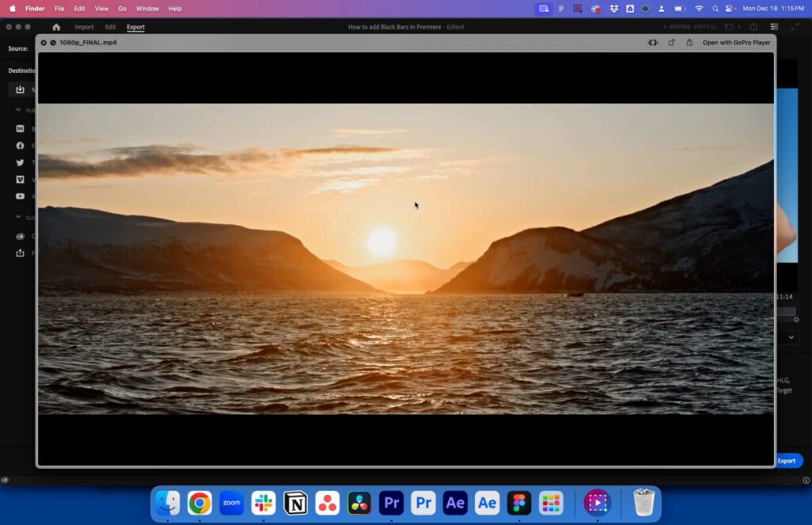The height and width of the screenshot is (525, 812).
Task: Open the dark After Effects Dock icon
Action: 455,503
